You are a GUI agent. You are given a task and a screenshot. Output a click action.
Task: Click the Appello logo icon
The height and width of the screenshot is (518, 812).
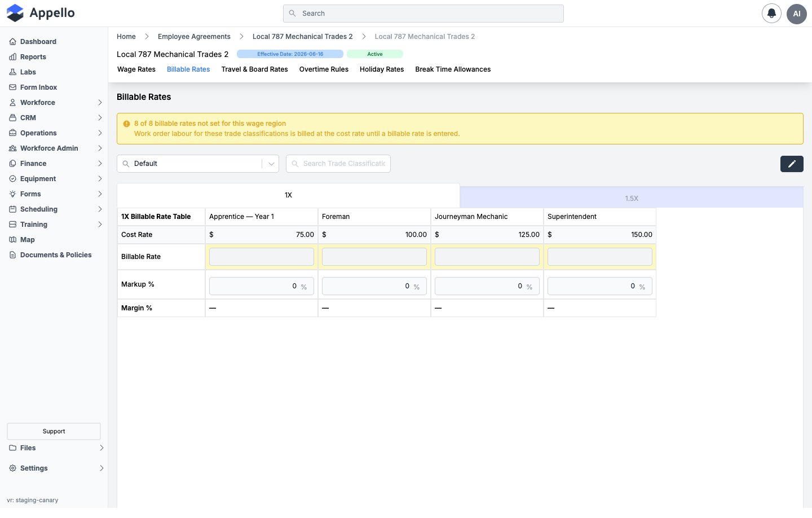tap(15, 13)
